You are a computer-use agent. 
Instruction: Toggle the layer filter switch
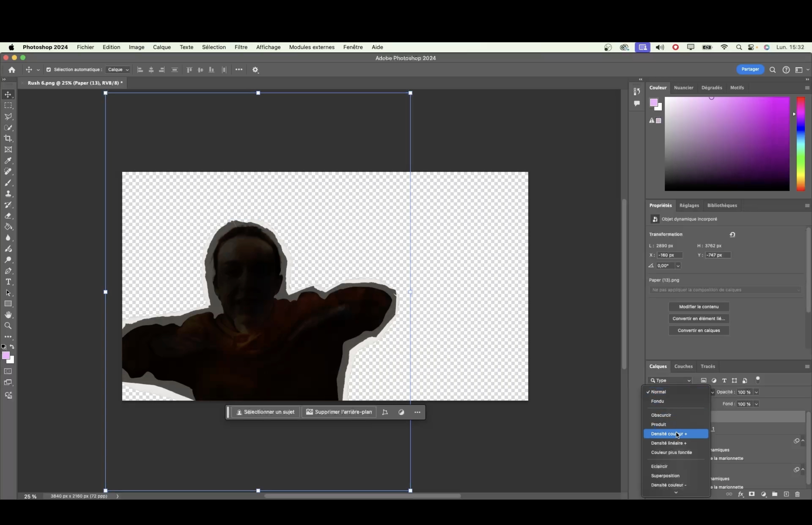758,380
